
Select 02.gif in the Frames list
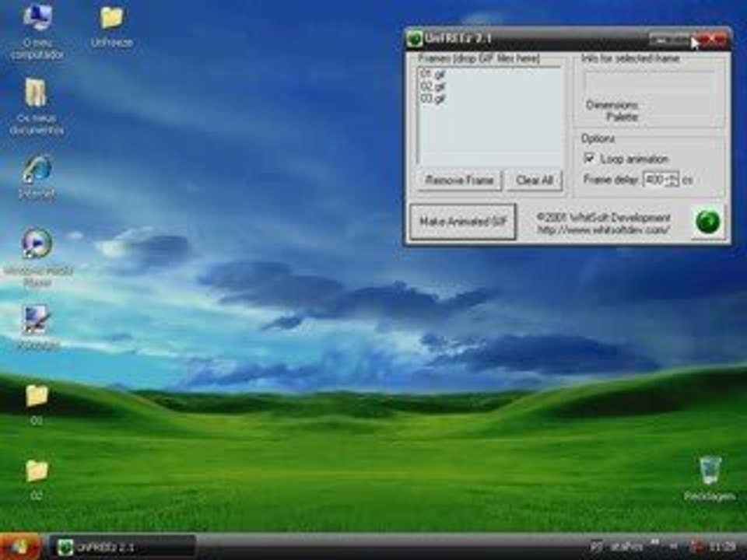pyautogui.click(x=433, y=86)
